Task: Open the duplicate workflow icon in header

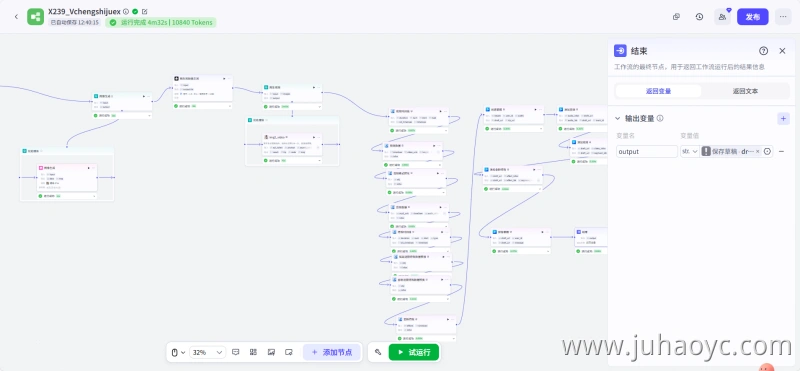Action: click(x=676, y=17)
